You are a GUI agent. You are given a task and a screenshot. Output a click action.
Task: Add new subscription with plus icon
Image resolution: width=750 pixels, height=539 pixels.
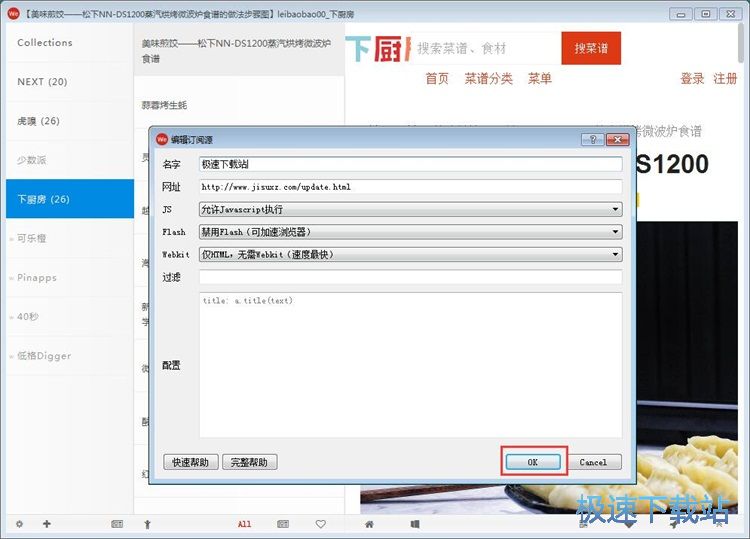tap(46, 524)
